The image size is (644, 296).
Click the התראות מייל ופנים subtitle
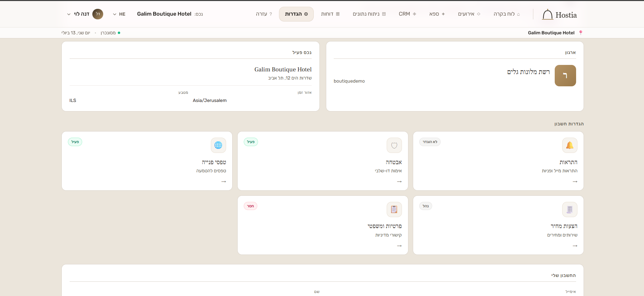pyautogui.click(x=559, y=171)
